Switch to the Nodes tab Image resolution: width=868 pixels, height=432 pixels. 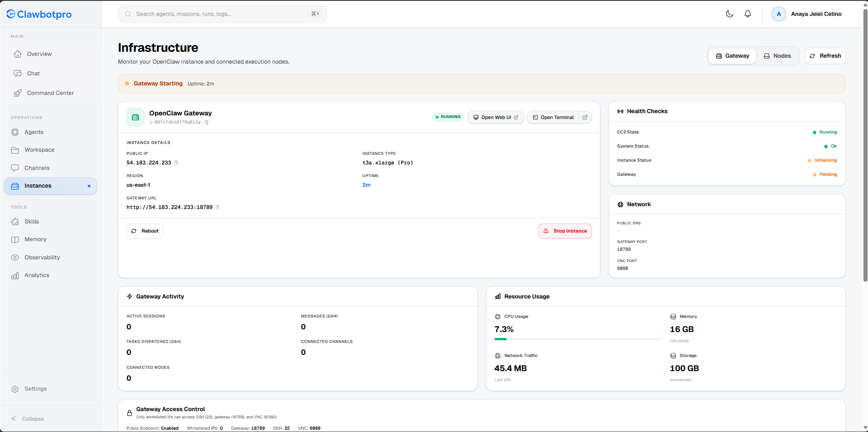pyautogui.click(x=777, y=56)
